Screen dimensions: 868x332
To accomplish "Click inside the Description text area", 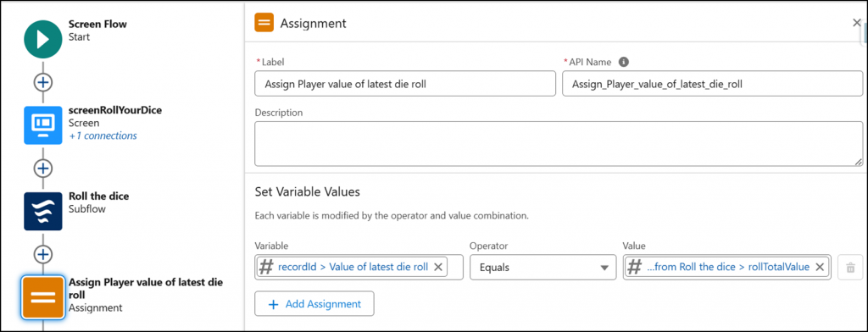I will [559, 144].
